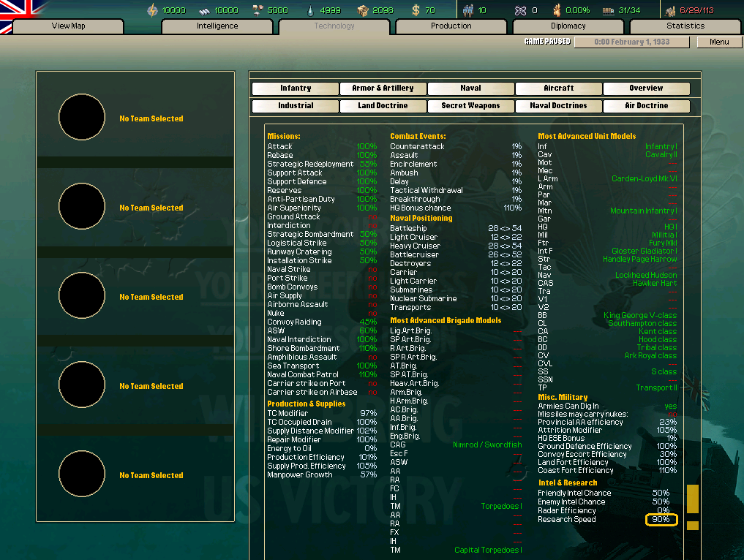Select the Naval tech category
Image resolution: width=744 pixels, height=560 pixels.
(470, 88)
